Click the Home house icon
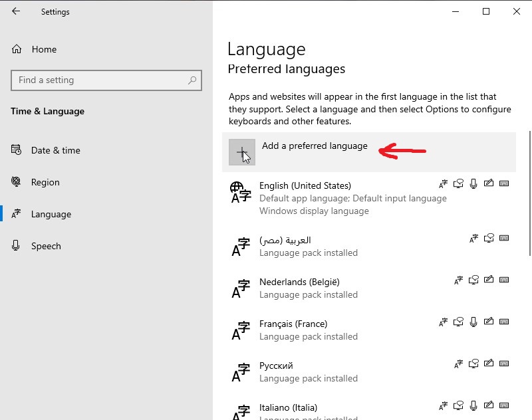Viewport: 532px width, 420px height. [16, 49]
